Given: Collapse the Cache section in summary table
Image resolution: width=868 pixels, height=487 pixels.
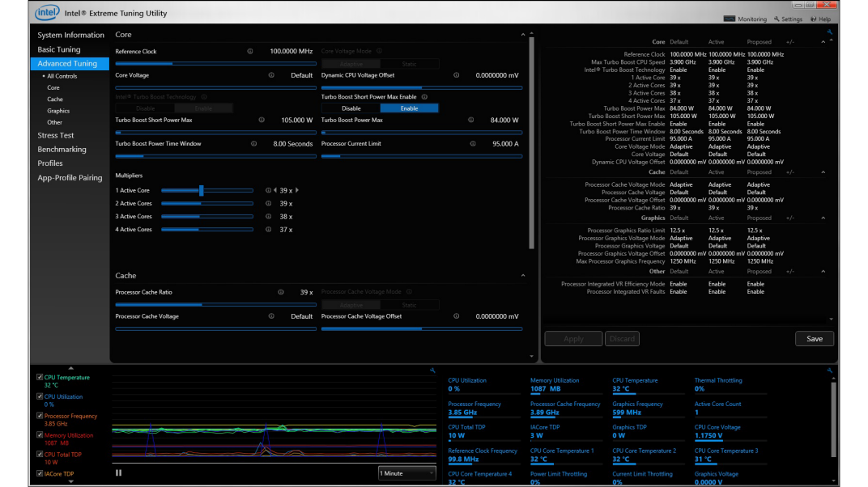Looking at the screenshot, I should tap(823, 172).
